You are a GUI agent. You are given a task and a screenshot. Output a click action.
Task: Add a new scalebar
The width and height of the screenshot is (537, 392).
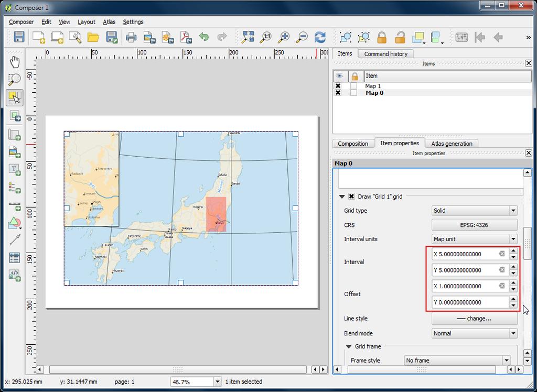(15, 206)
